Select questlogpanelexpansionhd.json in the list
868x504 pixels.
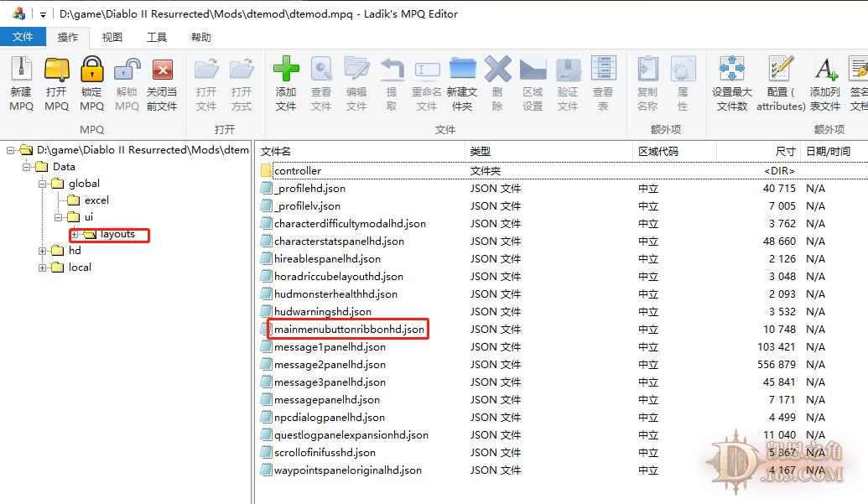[351, 435]
